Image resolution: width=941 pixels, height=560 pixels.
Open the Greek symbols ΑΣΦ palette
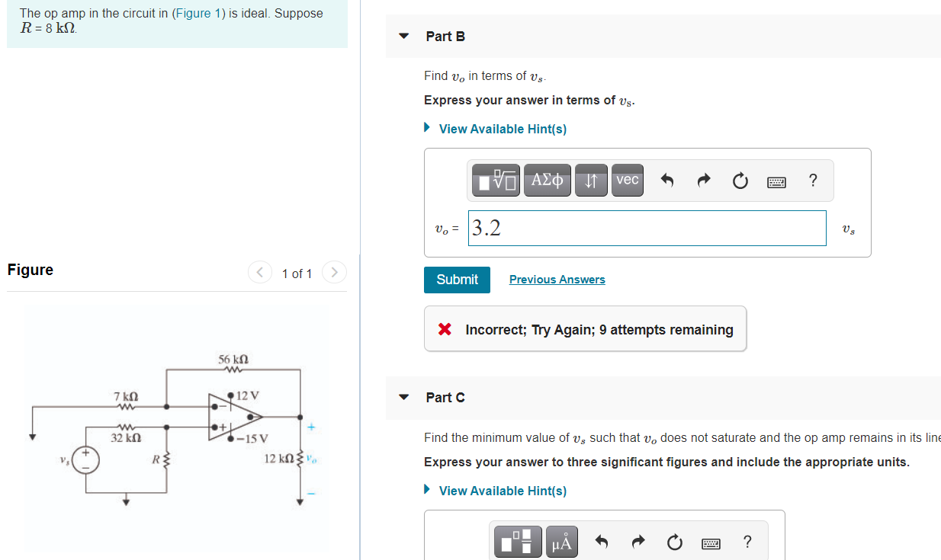tap(547, 180)
